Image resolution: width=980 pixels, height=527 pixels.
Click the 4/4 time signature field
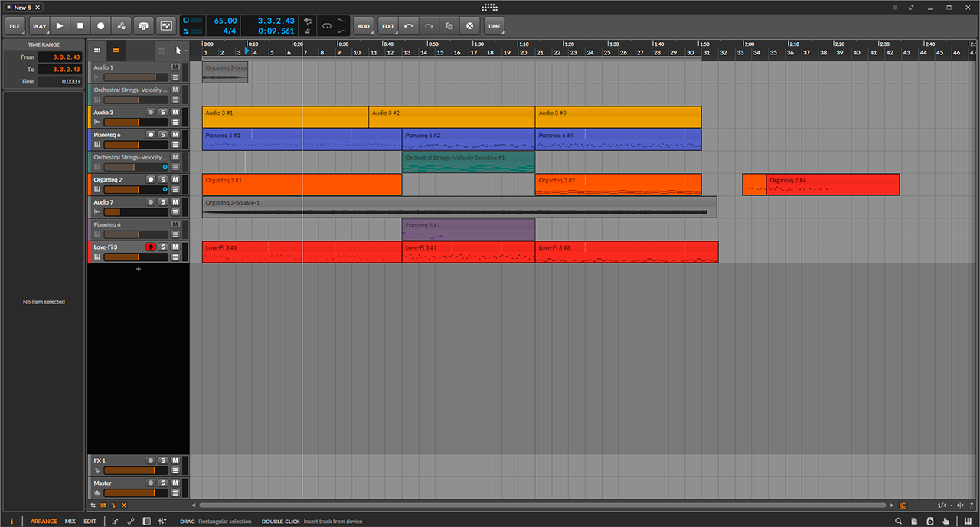pos(229,31)
